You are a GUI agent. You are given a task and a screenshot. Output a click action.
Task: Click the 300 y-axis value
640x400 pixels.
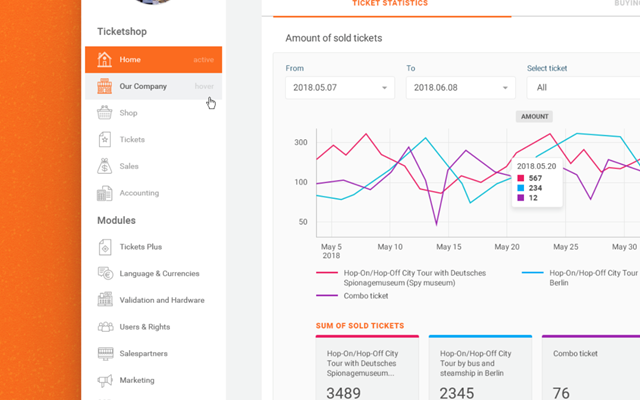(x=301, y=142)
